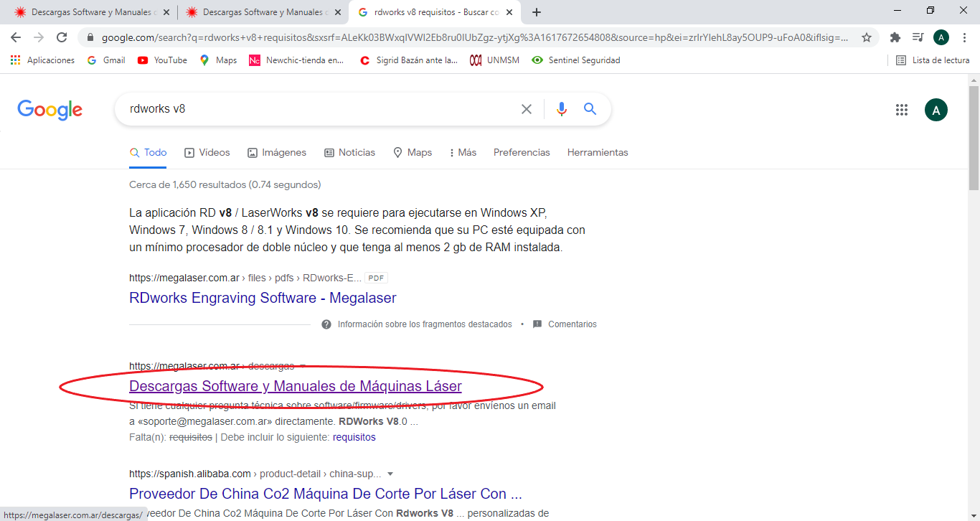Image resolution: width=980 pixels, height=521 pixels.
Task: Open the Google apps grid
Action: (902, 110)
